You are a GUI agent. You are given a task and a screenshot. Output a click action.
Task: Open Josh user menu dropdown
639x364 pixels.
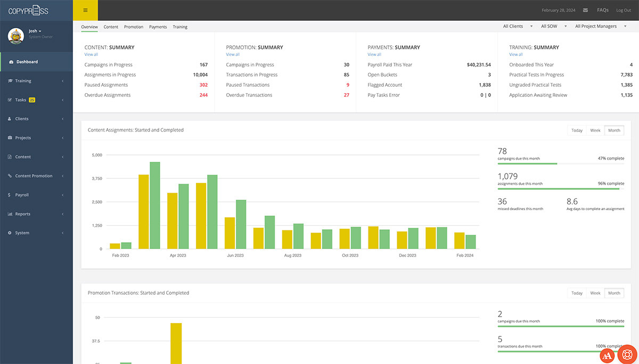[35, 31]
